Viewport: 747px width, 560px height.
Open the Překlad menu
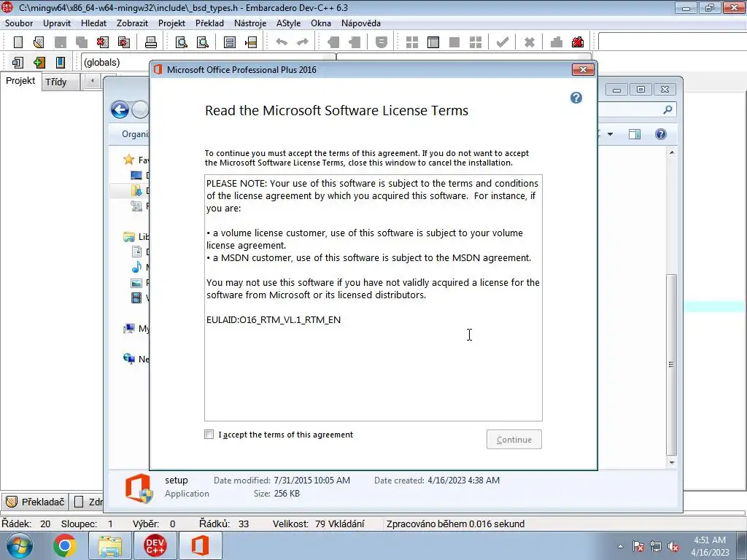[x=209, y=23]
